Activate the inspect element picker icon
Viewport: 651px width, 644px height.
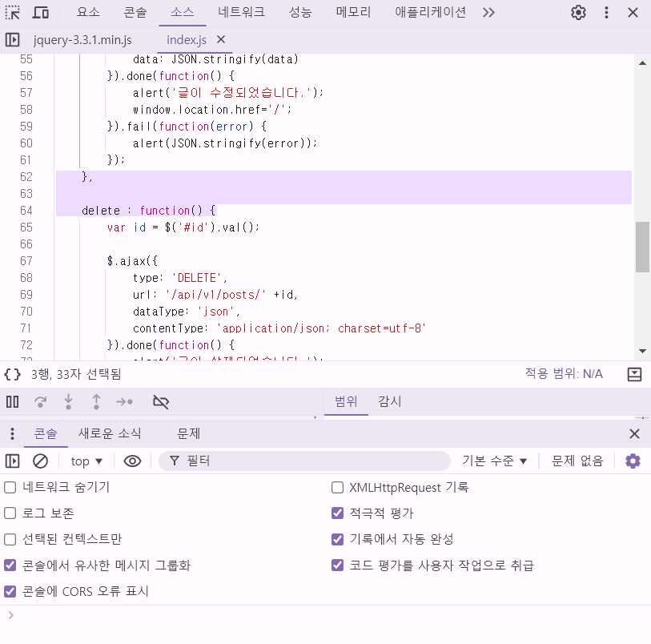pyautogui.click(x=13, y=13)
